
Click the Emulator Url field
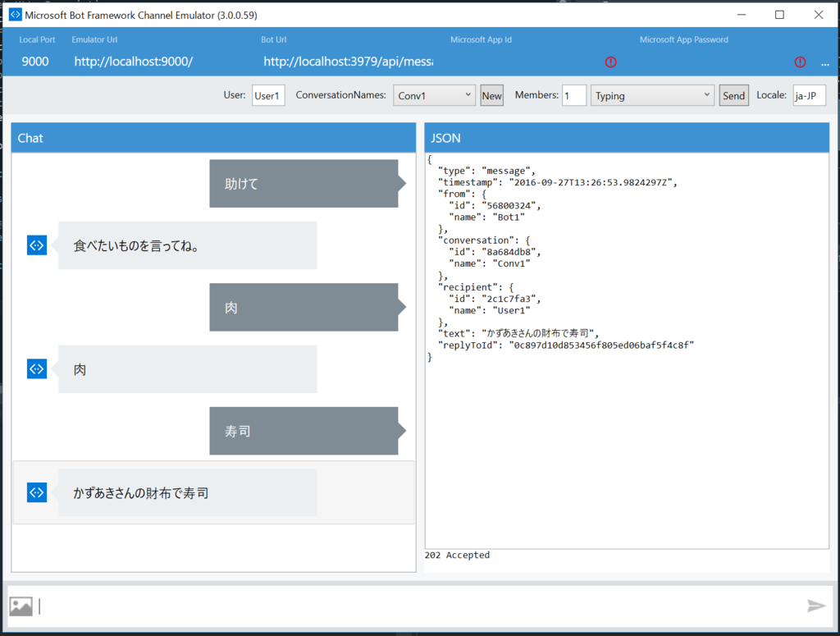click(x=134, y=62)
